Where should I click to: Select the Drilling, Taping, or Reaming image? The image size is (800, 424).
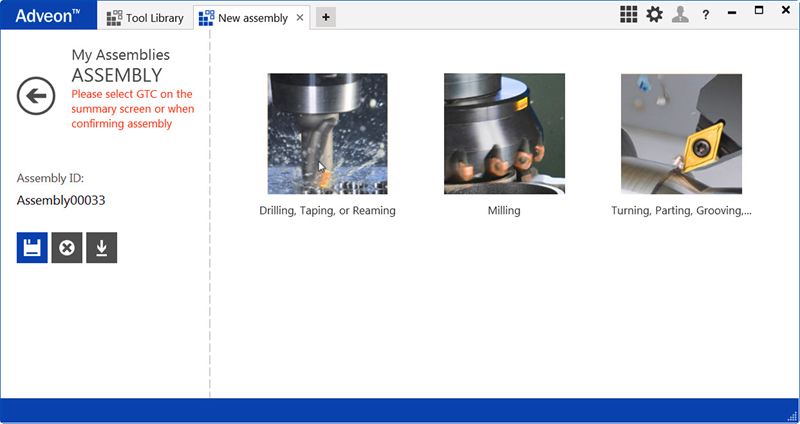click(x=327, y=134)
